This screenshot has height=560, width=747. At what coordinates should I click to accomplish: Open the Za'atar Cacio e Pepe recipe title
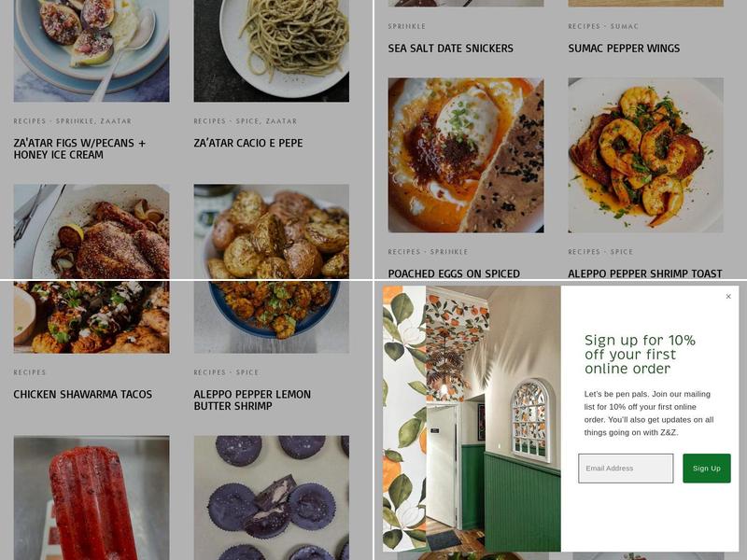[247, 143]
